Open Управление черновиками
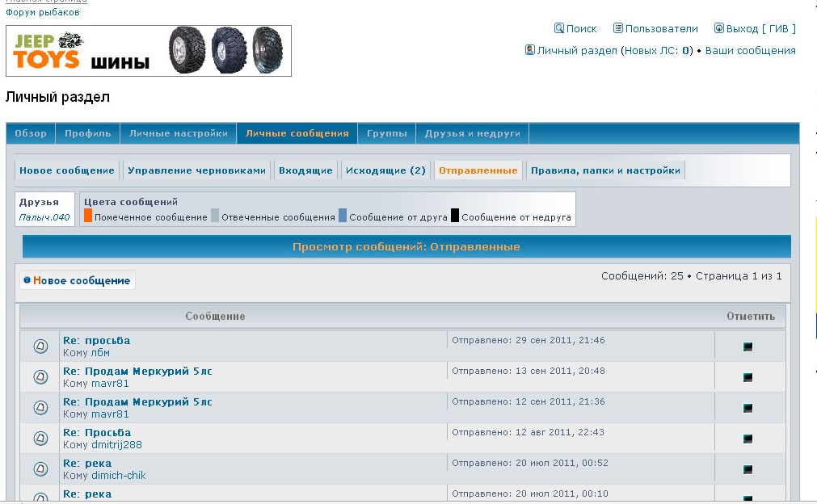 [x=196, y=170]
